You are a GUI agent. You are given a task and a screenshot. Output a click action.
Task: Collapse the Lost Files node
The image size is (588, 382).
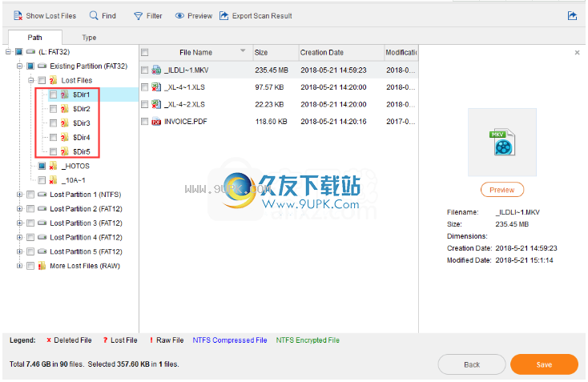click(x=30, y=80)
